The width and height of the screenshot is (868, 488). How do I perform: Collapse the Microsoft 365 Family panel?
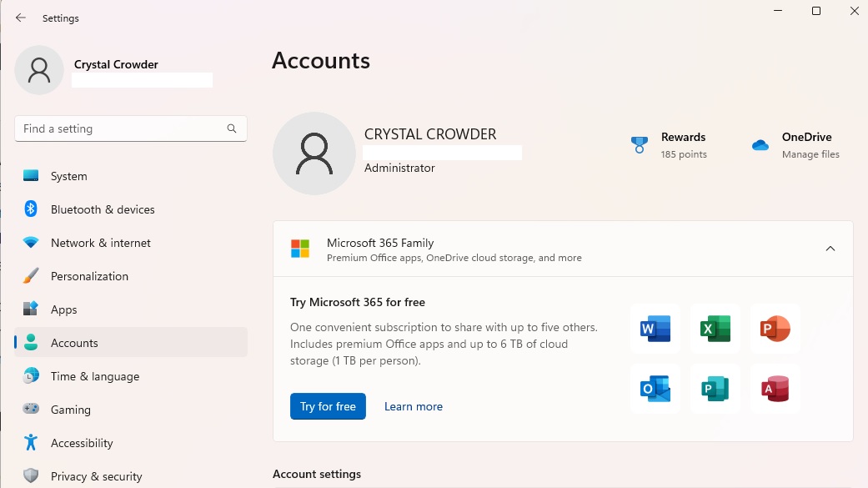point(830,248)
